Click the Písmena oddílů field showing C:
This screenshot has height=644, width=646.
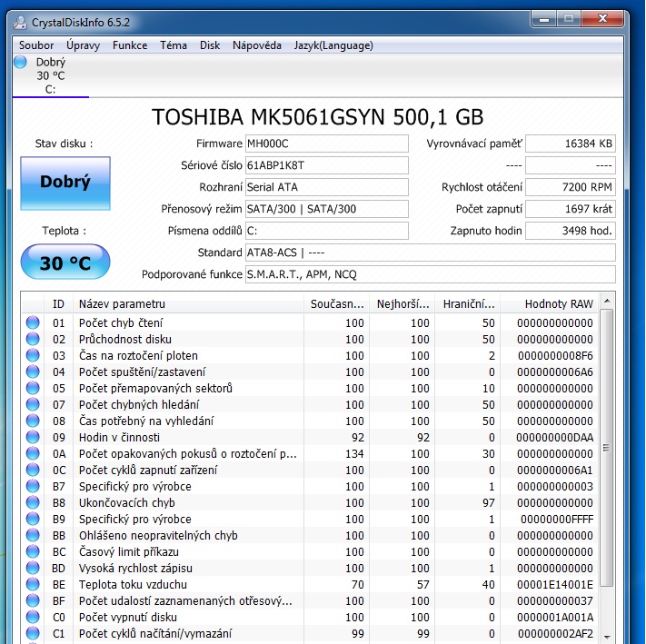coord(327,231)
